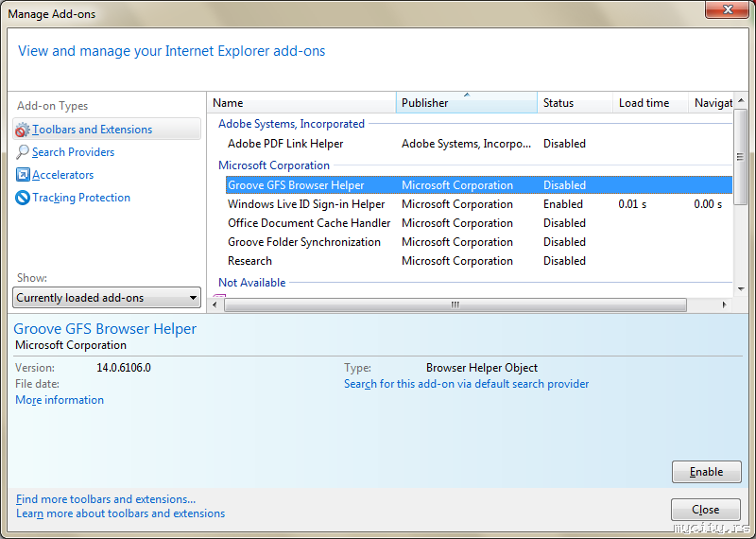This screenshot has height=539, width=756.
Task: Close the Manage Add-ons window
Action: (726, 12)
